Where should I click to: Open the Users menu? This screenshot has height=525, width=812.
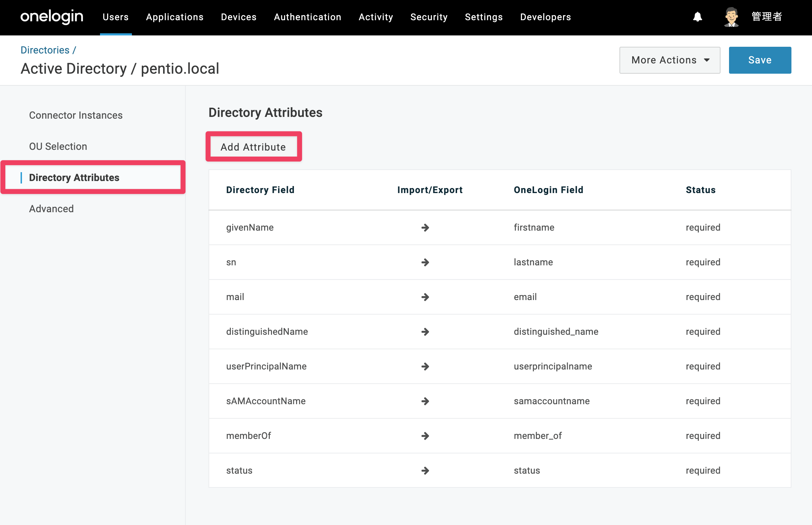(x=116, y=17)
